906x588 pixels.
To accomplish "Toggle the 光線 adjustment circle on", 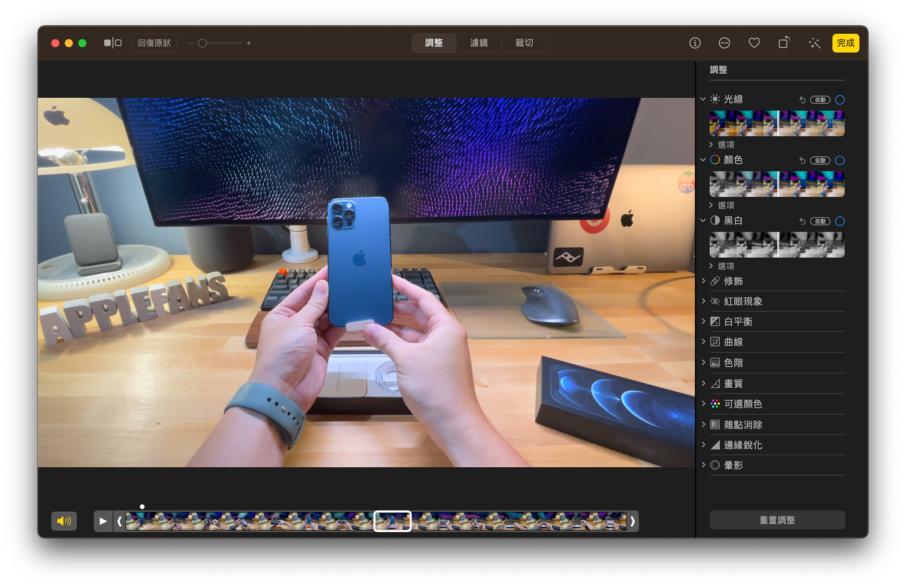I will (840, 100).
